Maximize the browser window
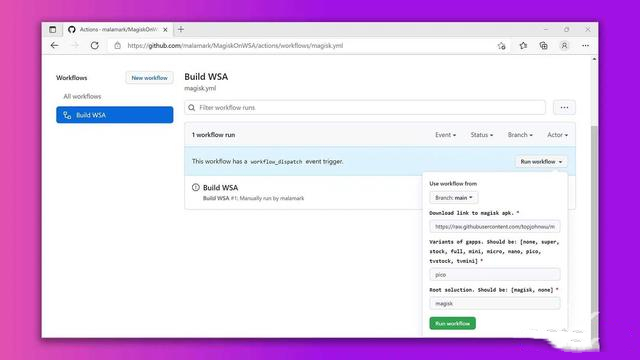Viewport: 640px width, 360px height. pyautogui.click(x=567, y=29)
